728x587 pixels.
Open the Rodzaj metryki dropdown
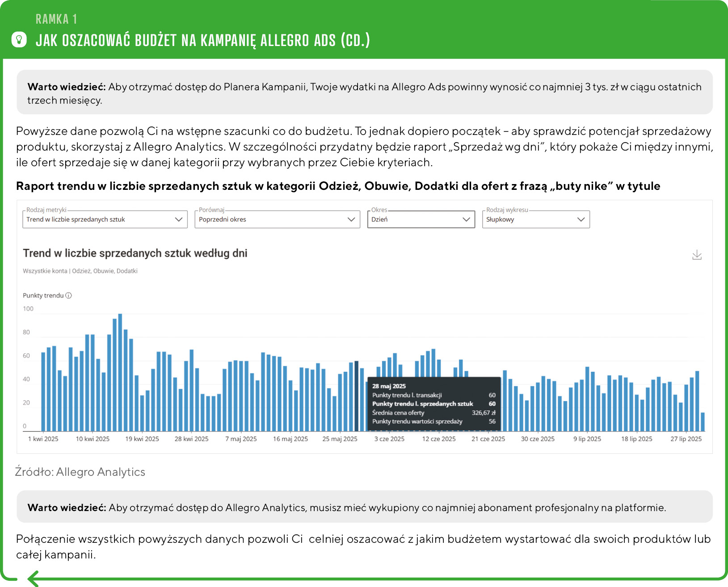click(105, 219)
